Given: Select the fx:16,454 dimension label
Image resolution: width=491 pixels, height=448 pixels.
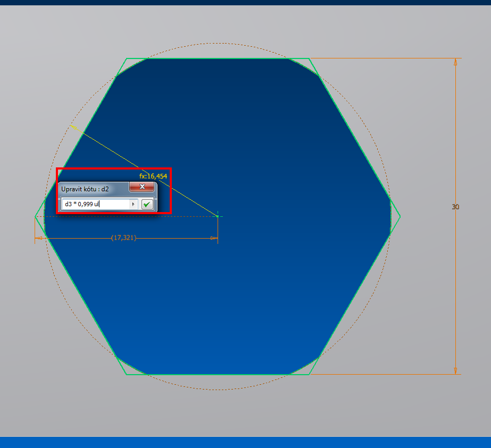Looking at the screenshot, I should click(x=153, y=176).
